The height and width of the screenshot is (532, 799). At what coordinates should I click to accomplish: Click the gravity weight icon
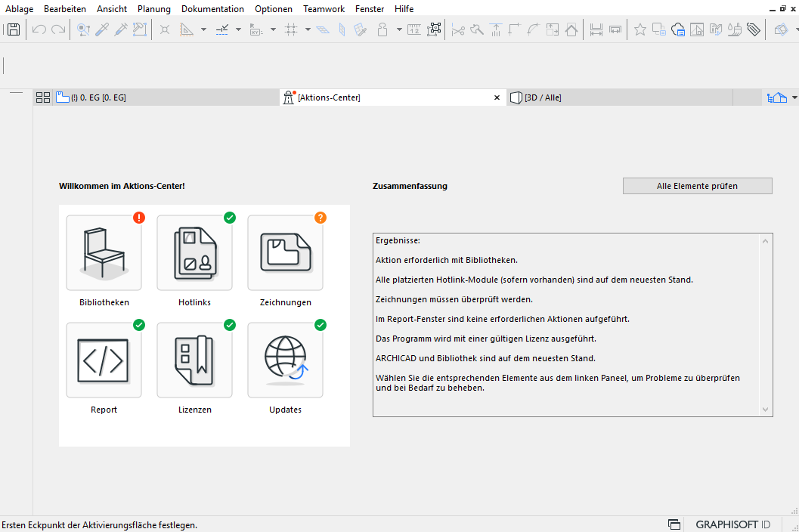(382, 29)
